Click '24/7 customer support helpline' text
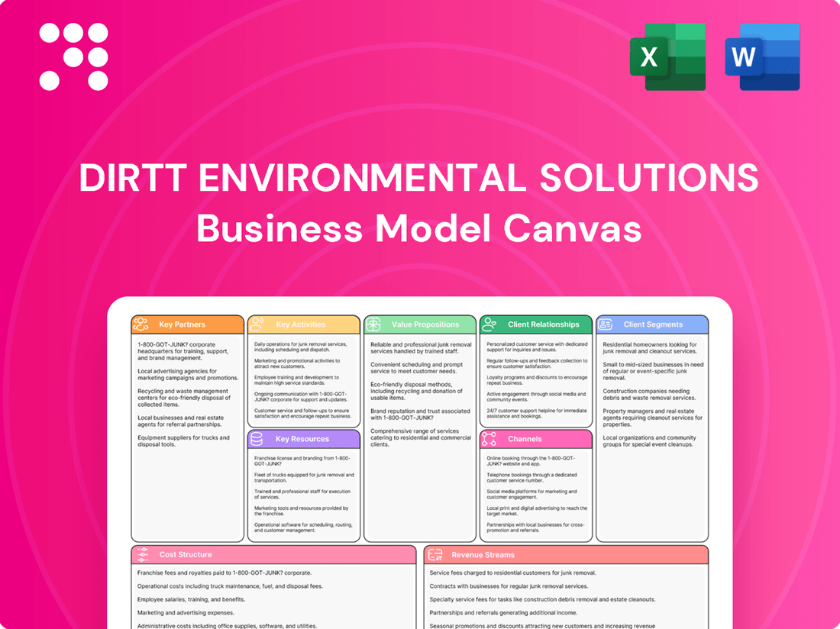The width and height of the screenshot is (840, 629). 537,413
